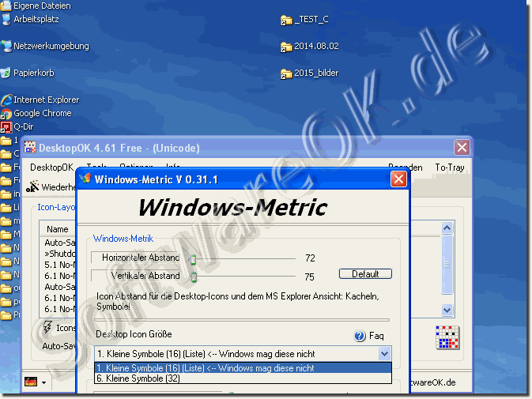
Task: Close the DesktopOK window
Action: pos(462,147)
